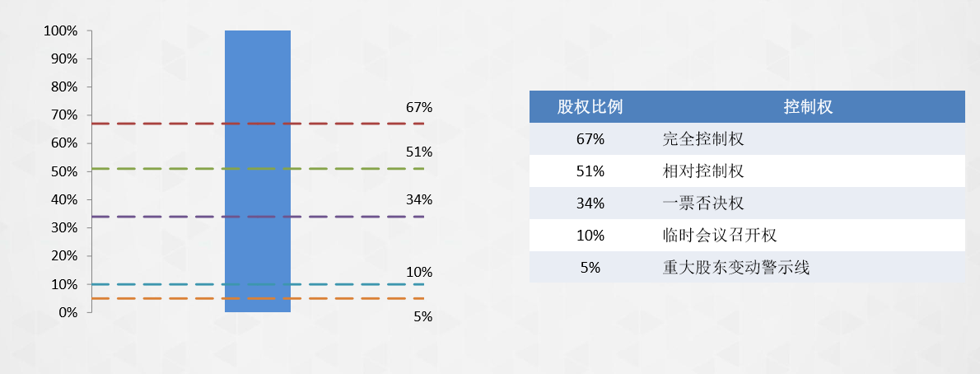Select the 临时会议召开权 table cell
Screen dimensions: 980x374
[x=720, y=236]
